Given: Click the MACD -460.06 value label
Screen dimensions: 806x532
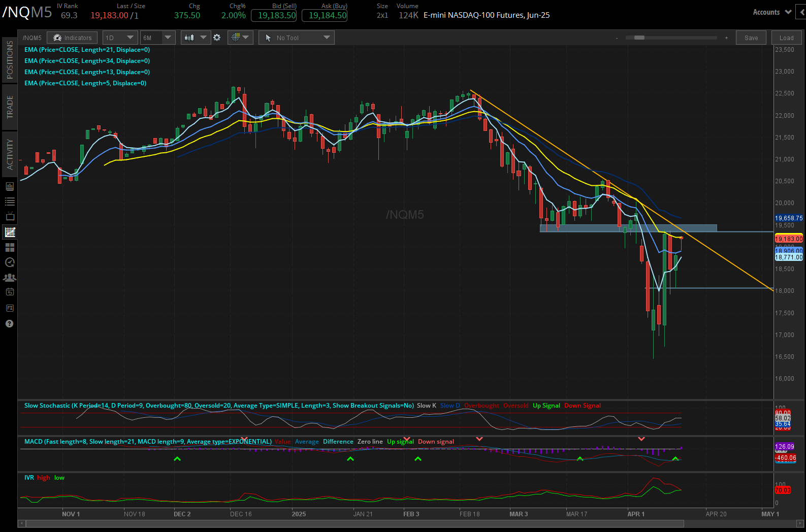Looking at the screenshot, I should (x=785, y=458).
